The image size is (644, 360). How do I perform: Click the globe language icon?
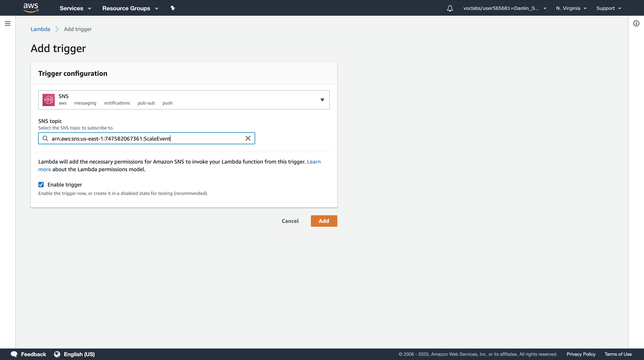pyautogui.click(x=57, y=354)
